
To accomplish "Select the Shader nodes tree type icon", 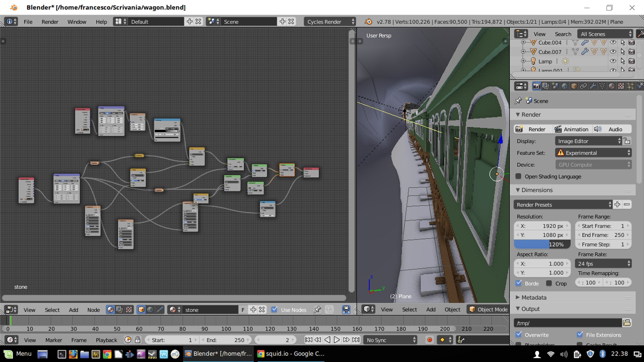I will (110, 310).
